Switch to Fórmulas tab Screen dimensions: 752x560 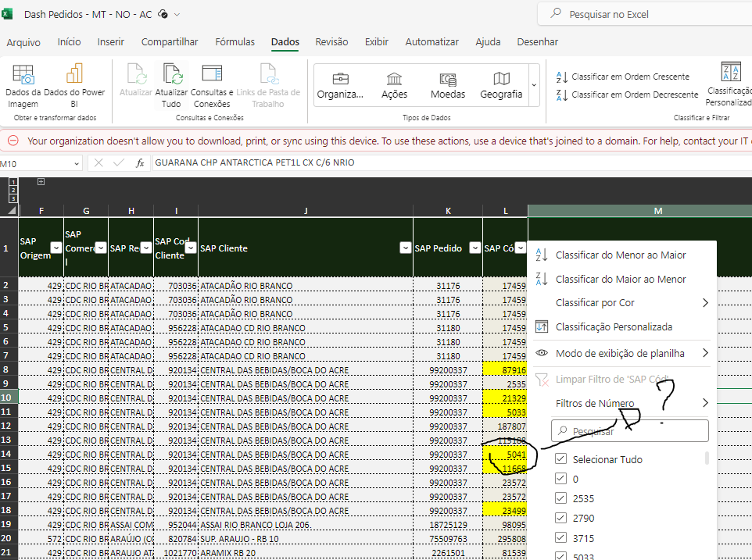pyautogui.click(x=235, y=42)
